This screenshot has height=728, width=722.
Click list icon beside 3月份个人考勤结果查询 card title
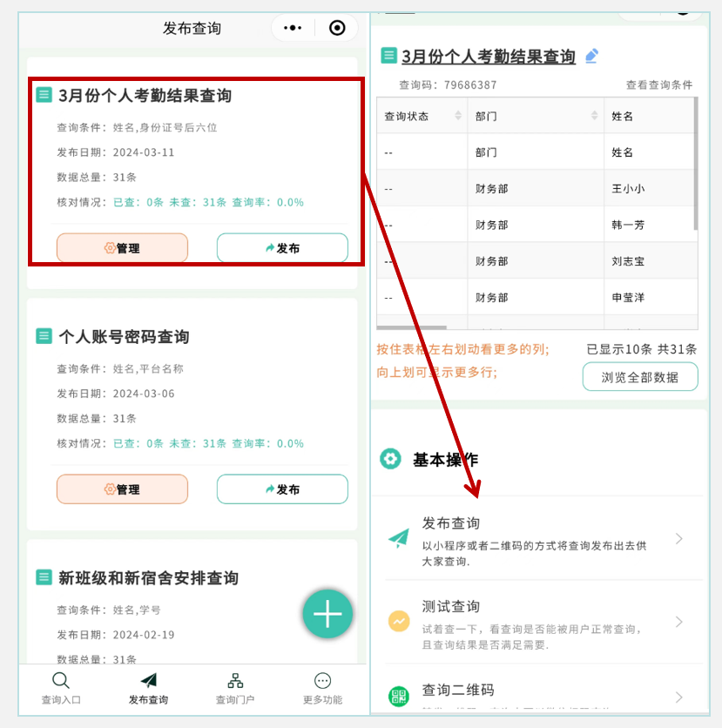(x=44, y=95)
